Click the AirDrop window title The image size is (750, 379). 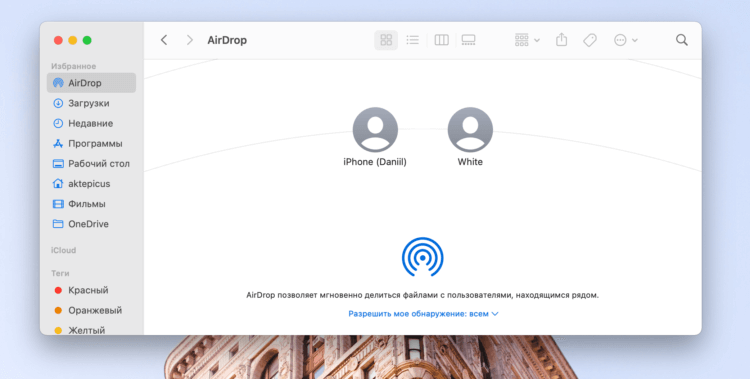[227, 40]
